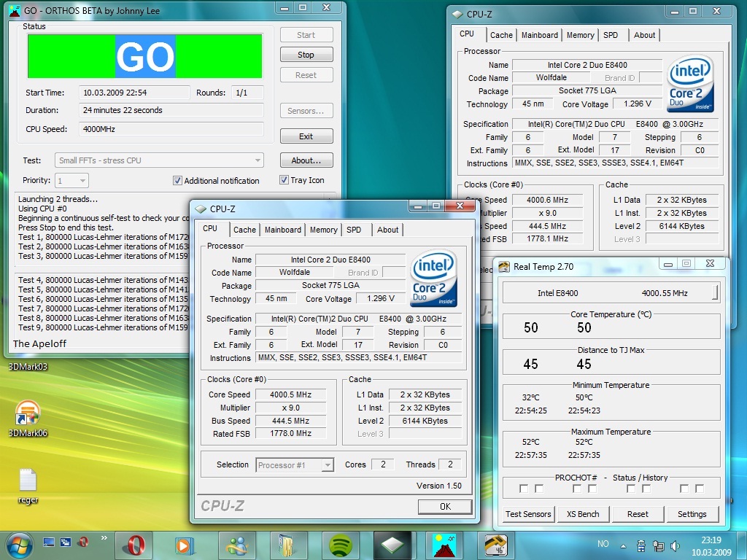The width and height of the screenshot is (747, 560).
Task: Exit the Orthos application
Action: pos(306,136)
